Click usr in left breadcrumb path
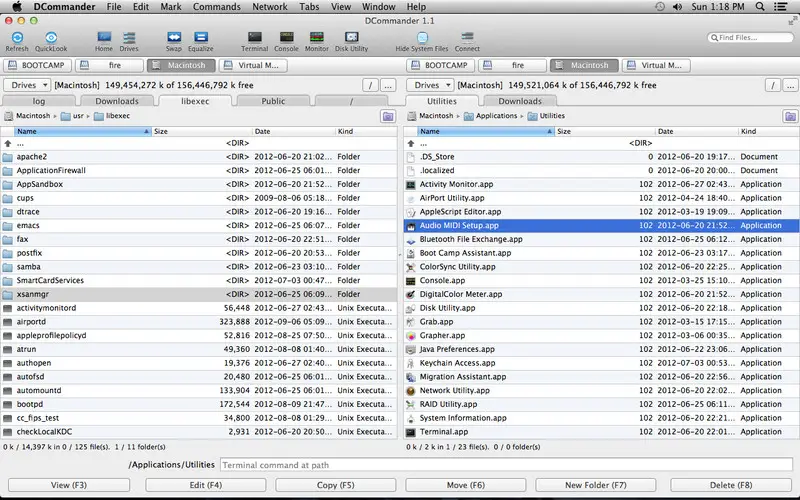800x500 pixels. (x=72, y=116)
